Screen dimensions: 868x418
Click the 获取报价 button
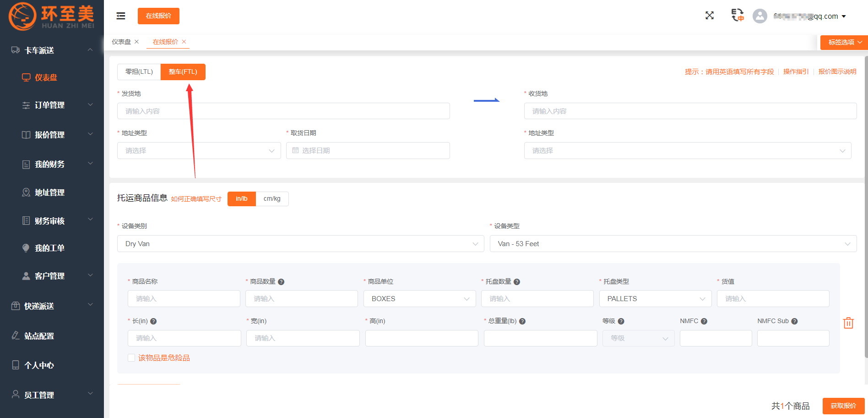click(843, 406)
